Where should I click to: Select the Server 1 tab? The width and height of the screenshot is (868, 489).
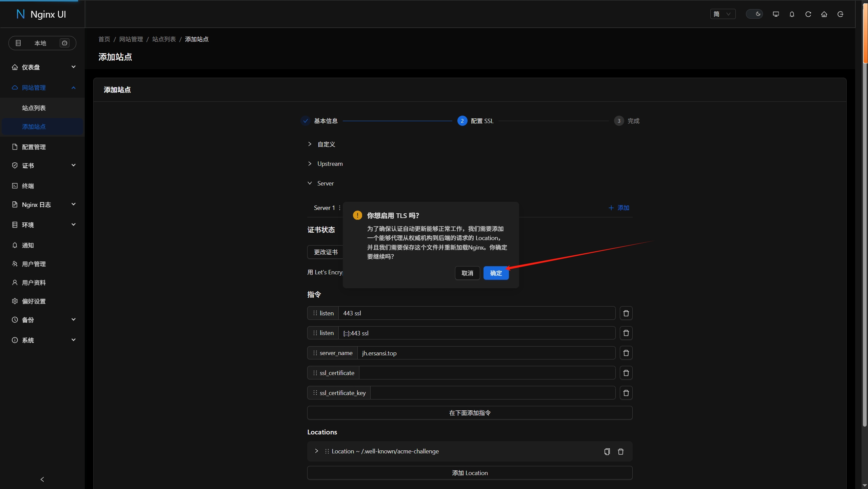click(324, 208)
